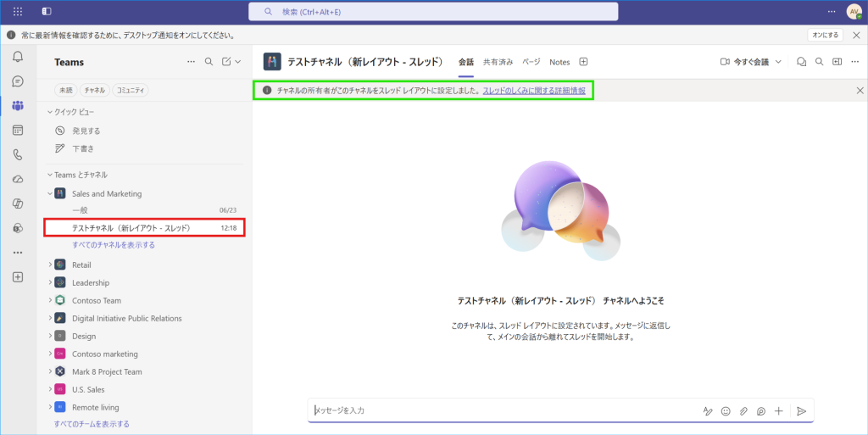Click the すべてのチャネルを表示する link

(114, 244)
